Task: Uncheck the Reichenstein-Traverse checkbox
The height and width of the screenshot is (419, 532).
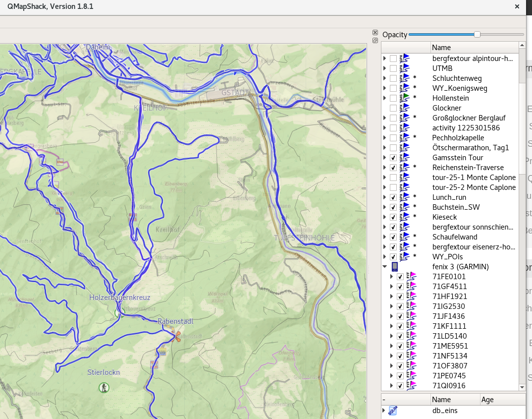Action: tap(393, 168)
